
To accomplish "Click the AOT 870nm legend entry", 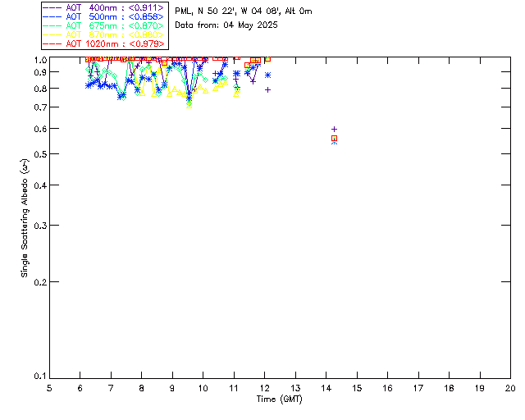I will click(x=104, y=34).
